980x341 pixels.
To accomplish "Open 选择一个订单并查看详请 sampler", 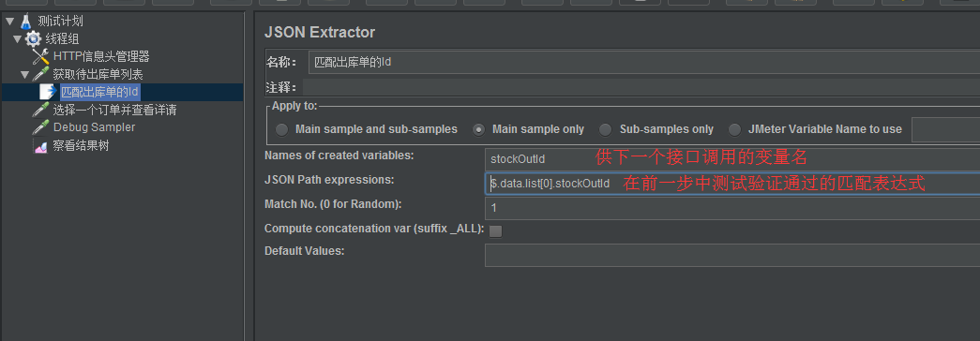I will click(x=115, y=111).
